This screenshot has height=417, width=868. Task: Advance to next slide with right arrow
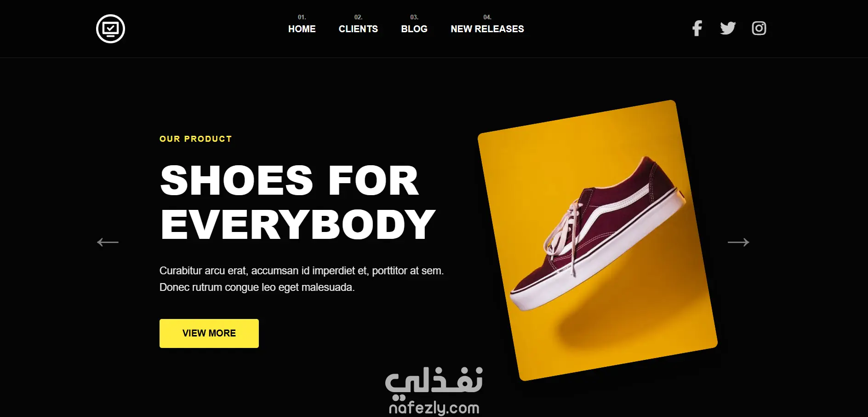coord(738,242)
